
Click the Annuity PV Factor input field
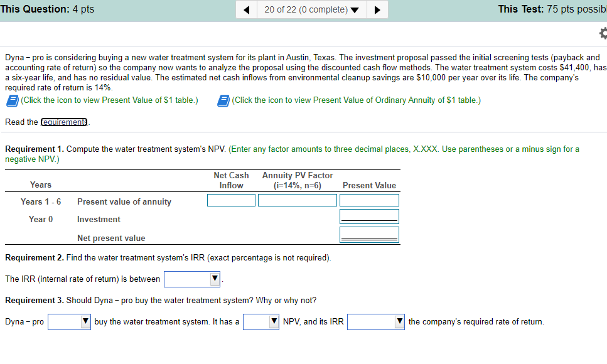pyautogui.click(x=298, y=200)
